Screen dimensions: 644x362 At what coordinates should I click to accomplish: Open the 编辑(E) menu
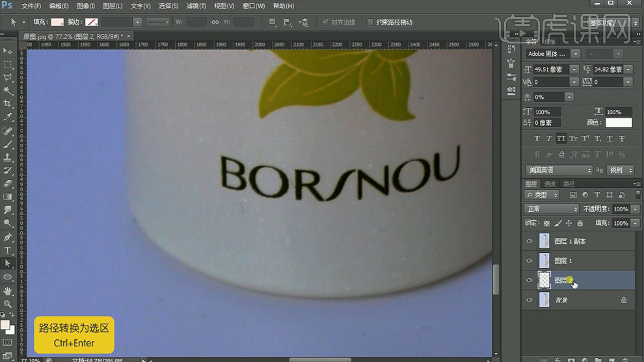59,6
